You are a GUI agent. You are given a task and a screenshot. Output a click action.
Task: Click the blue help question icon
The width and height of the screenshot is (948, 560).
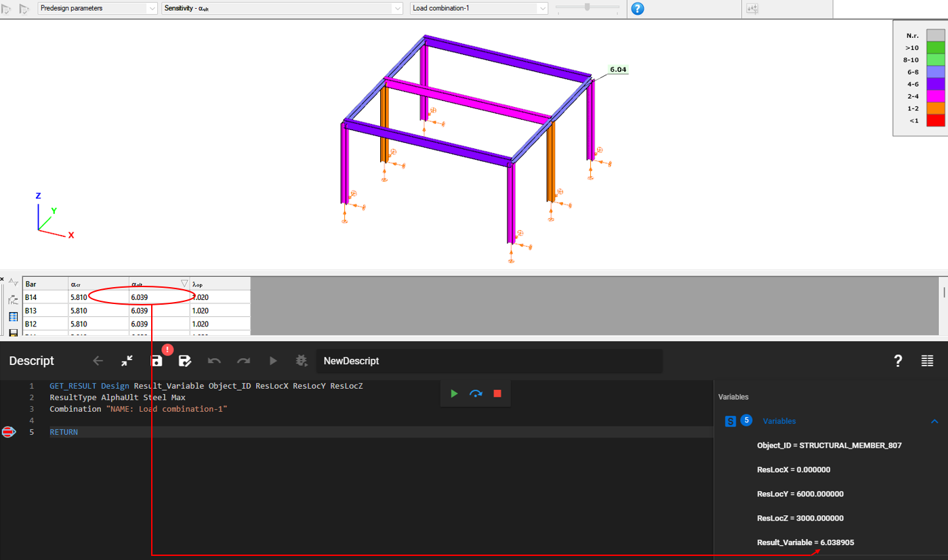click(638, 9)
